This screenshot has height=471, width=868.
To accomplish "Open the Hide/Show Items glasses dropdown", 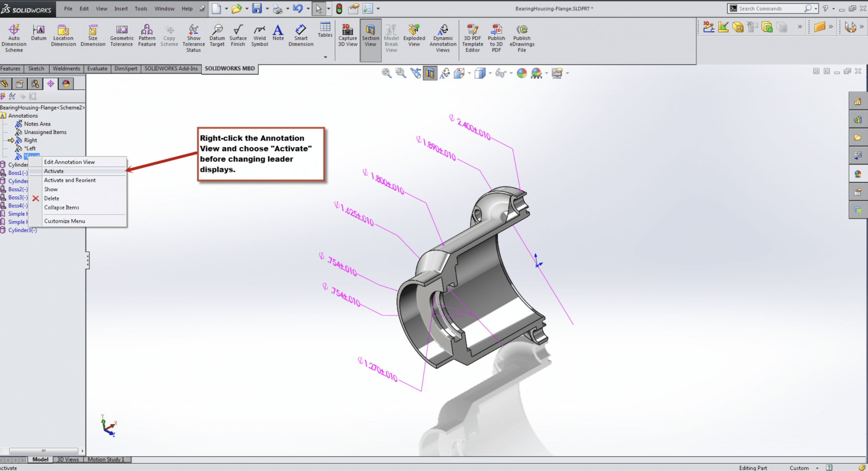I will 511,73.
